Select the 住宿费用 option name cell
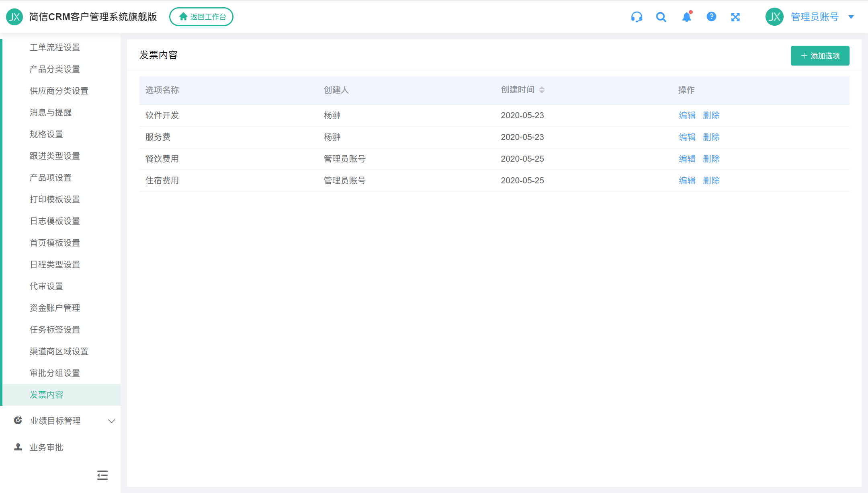The width and height of the screenshot is (868, 493). pyautogui.click(x=162, y=181)
